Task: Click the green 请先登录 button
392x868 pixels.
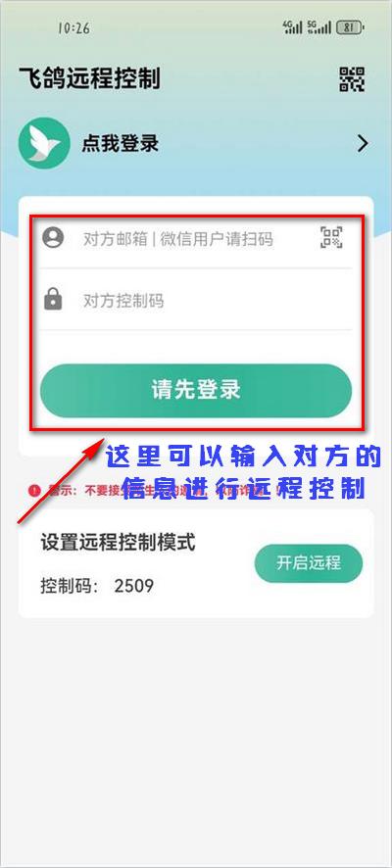Action: tap(196, 390)
